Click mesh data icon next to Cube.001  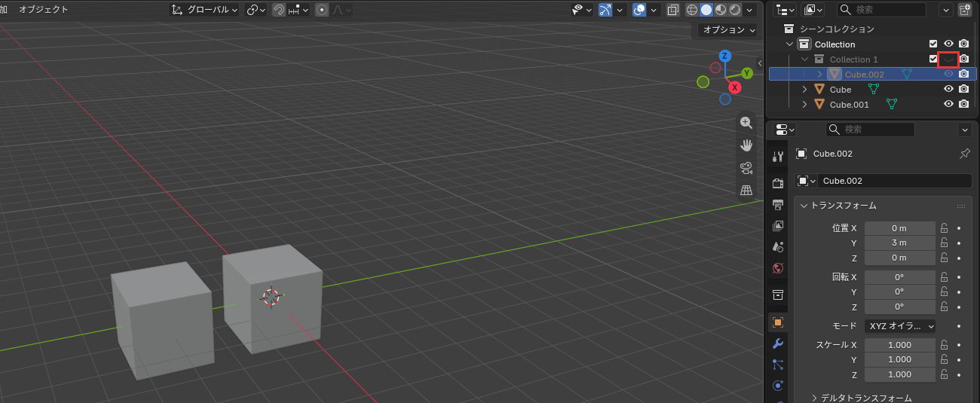pos(892,104)
